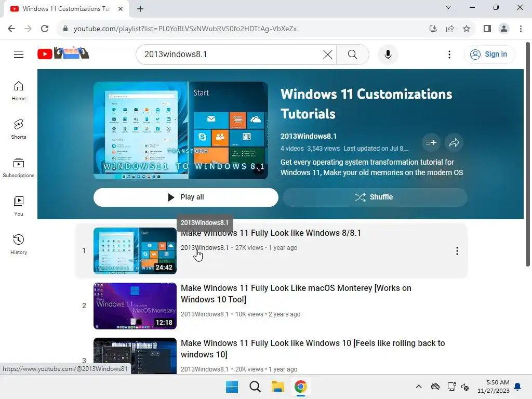Screen dimensions: 532x399
Task: Show hidden tray icons chevron
Action: (x=419, y=387)
